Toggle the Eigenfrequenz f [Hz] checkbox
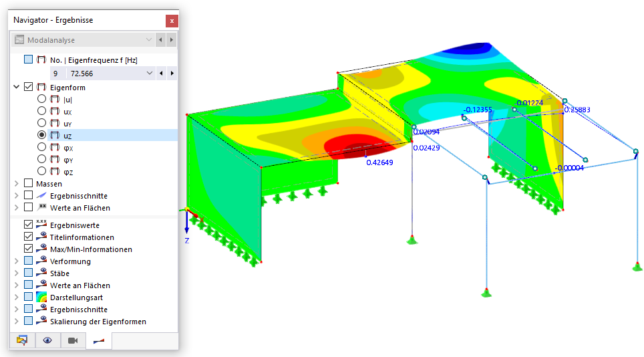Viewport: 644px width, 357px height. 28,59
